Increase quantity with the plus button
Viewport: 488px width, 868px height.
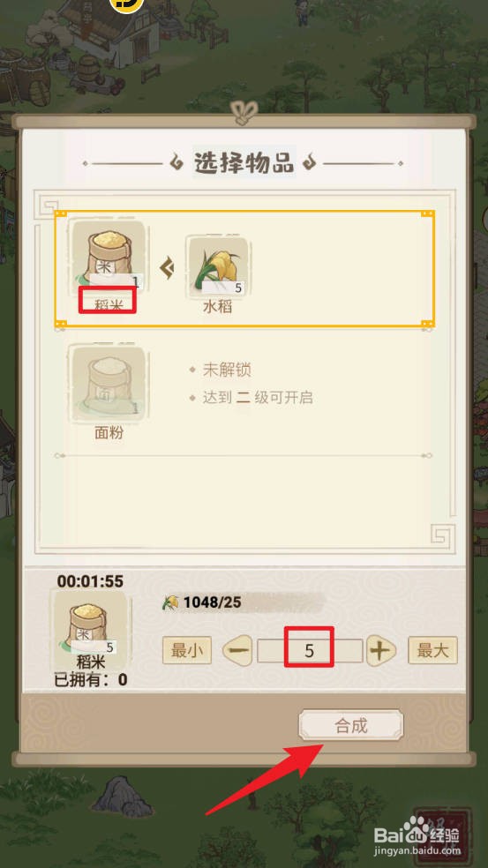(381, 651)
